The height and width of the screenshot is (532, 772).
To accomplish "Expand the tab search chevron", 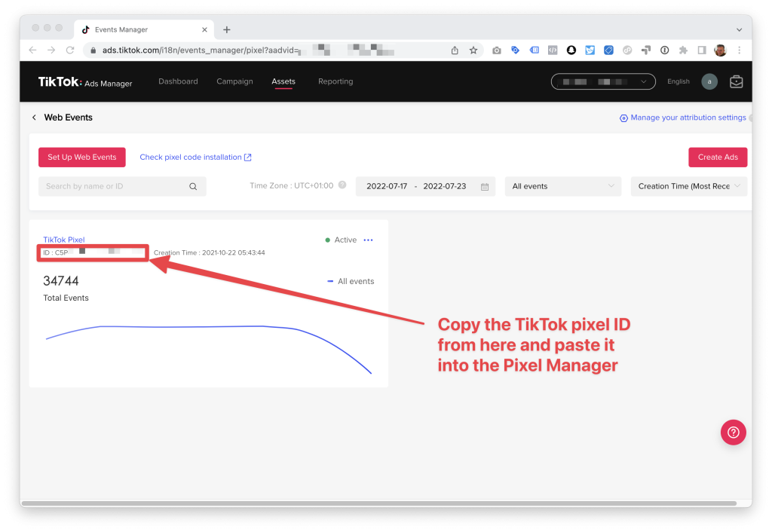I will point(739,29).
